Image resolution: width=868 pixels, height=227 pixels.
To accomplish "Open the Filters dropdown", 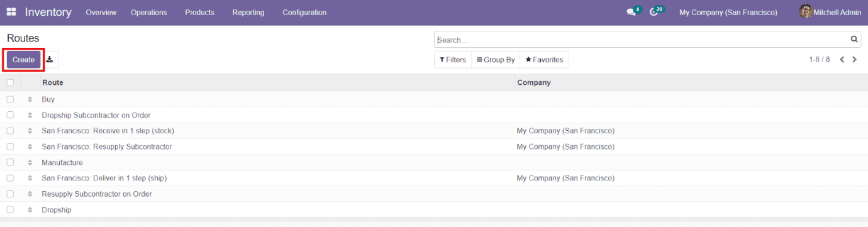I will 453,60.
